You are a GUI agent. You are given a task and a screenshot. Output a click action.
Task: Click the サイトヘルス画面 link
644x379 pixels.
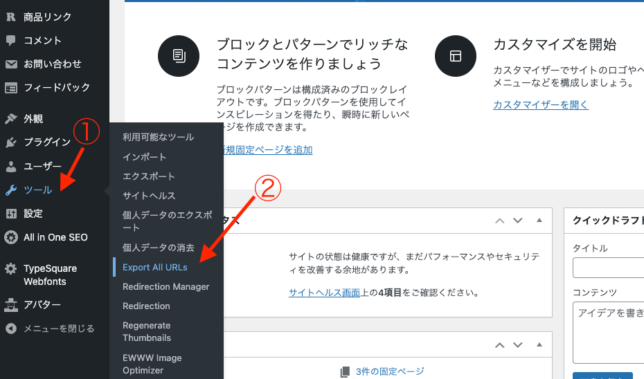point(324,293)
